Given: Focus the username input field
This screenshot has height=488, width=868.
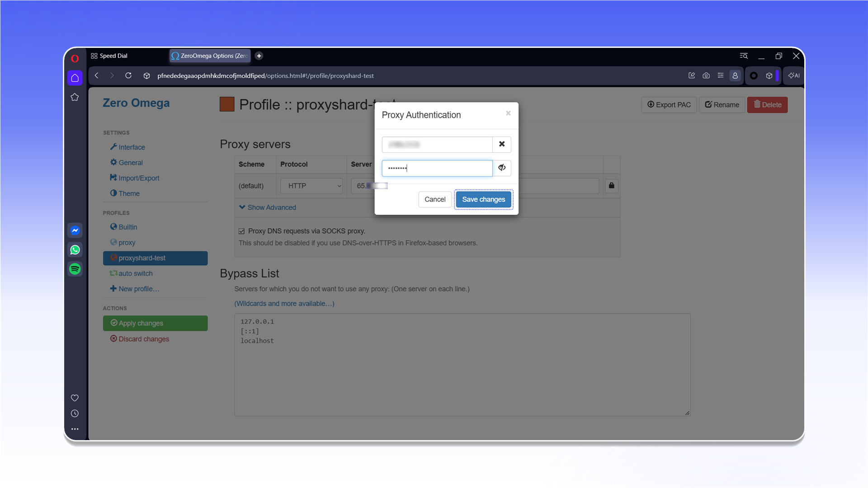Looking at the screenshot, I should click(x=437, y=145).
